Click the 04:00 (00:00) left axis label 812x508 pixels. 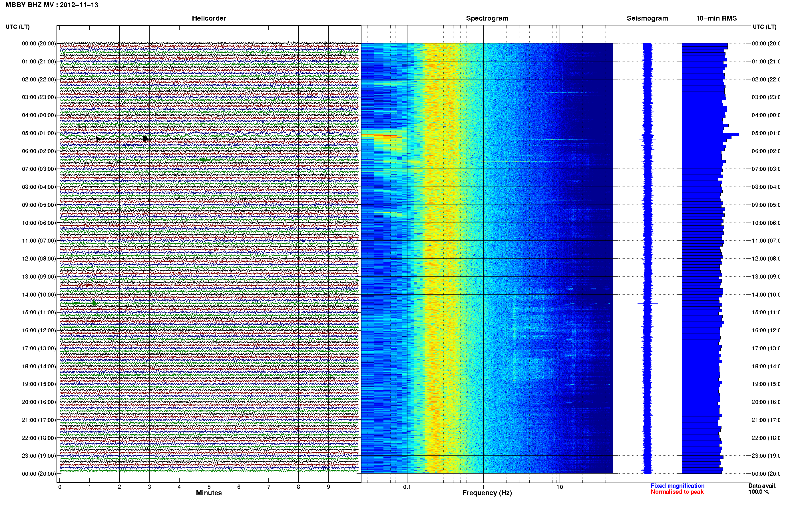pos(39,115)
